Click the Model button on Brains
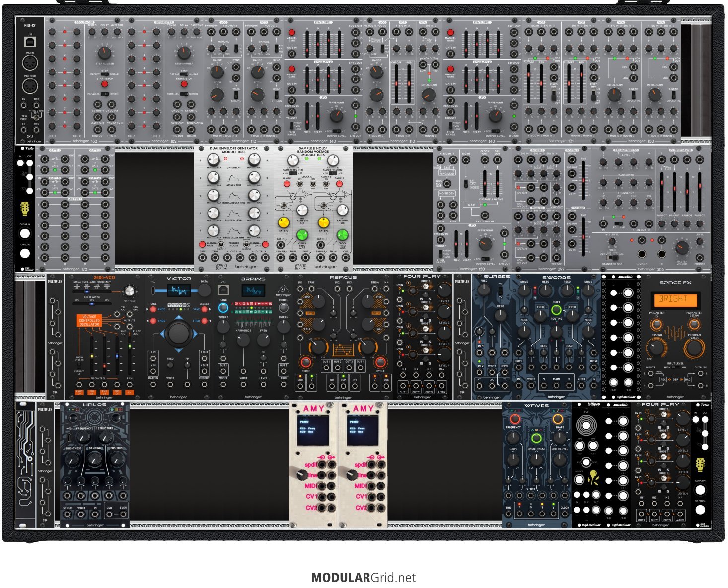Screen dimensions: 728x588 coord(284,308)
